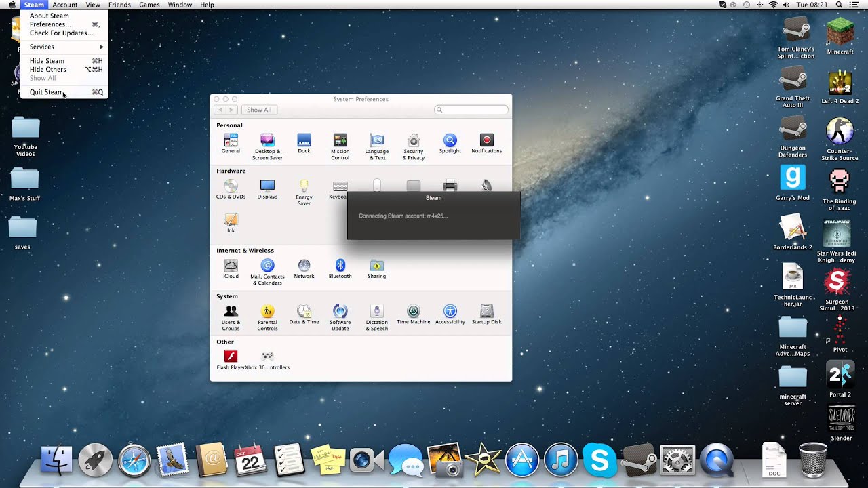The image size is (868, 488).
Task: Open the Apple menu
Action: click(x=12, y=5)
